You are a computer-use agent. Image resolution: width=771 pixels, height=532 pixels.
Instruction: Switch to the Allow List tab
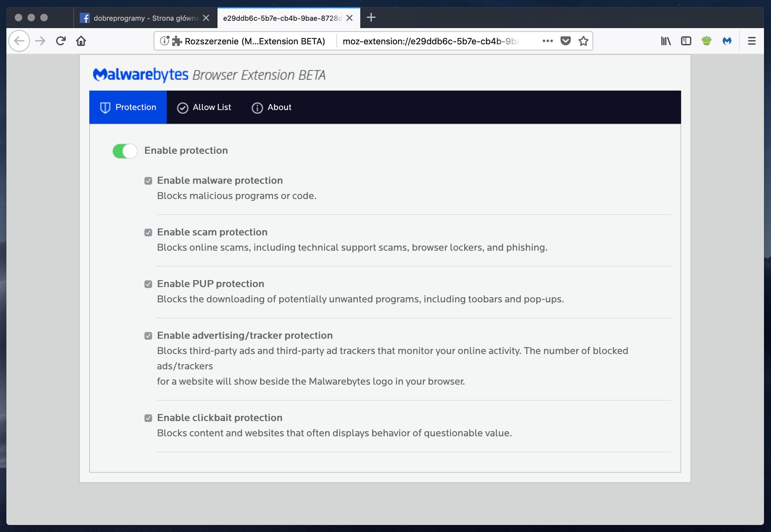point(204,107)
